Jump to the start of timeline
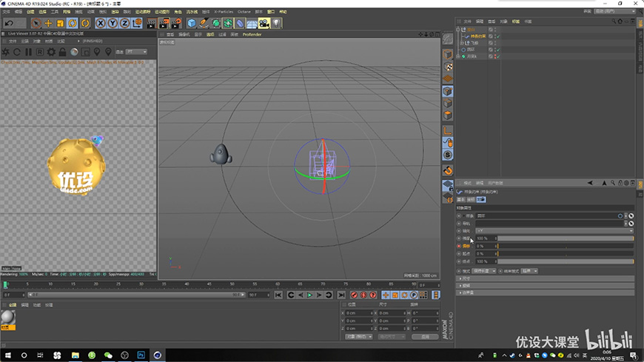This screenshot has height=362, width=644. point(278,295)
